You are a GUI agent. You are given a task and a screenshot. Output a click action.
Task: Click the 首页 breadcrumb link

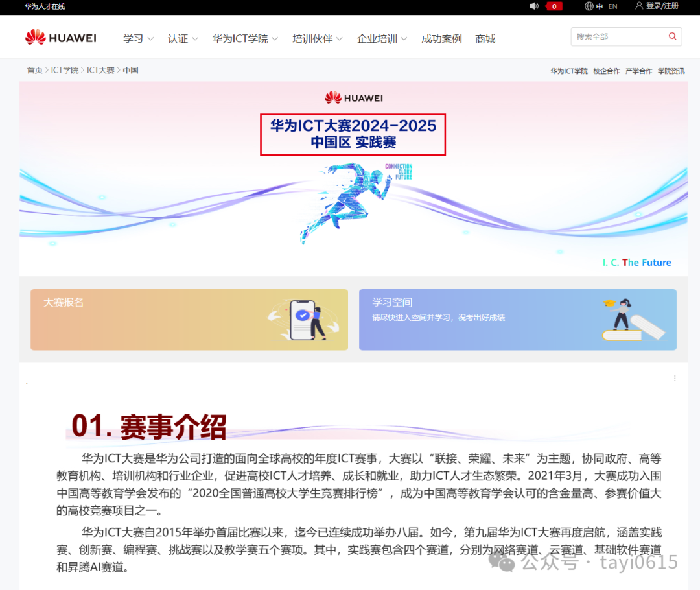34,70
